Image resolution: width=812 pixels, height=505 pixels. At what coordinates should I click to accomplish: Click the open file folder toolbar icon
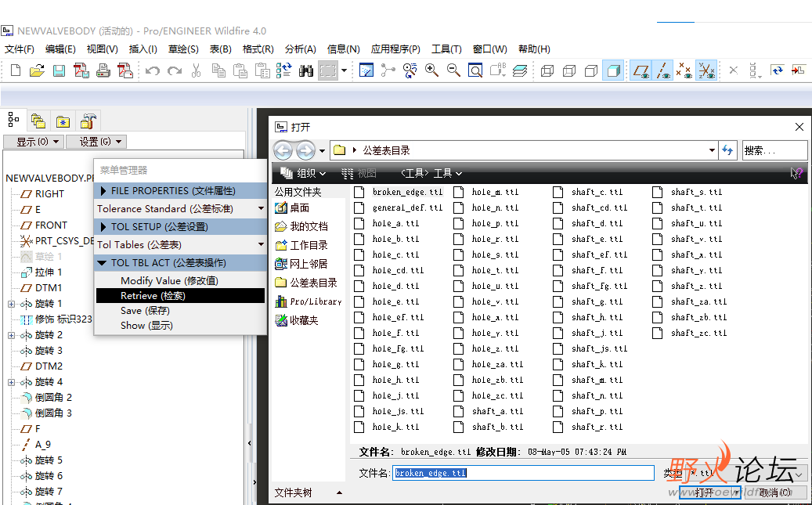37,71
